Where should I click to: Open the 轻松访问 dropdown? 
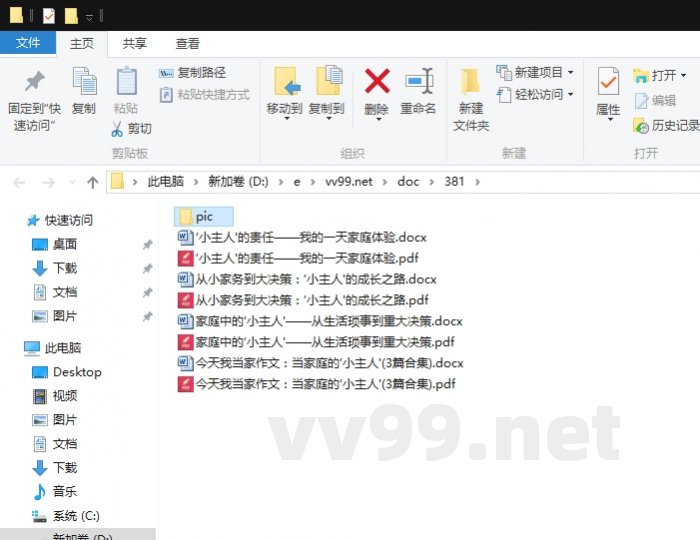535,95
